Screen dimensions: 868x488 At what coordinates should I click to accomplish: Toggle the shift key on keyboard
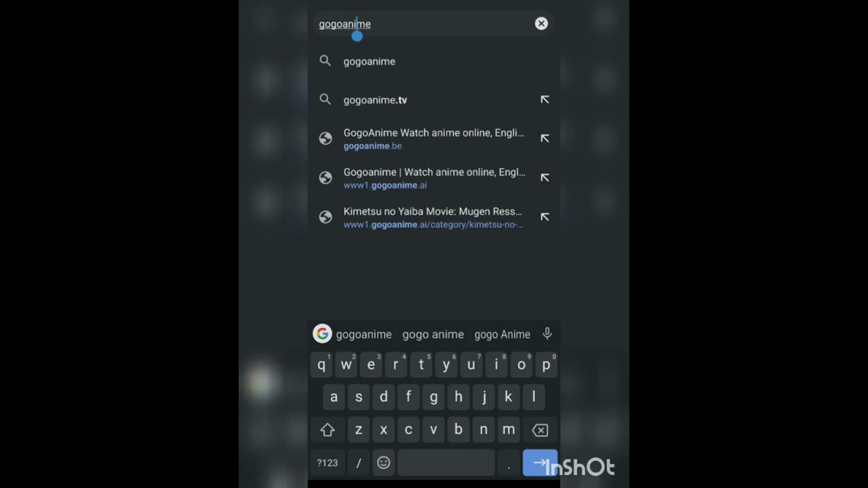click(328, 430)
